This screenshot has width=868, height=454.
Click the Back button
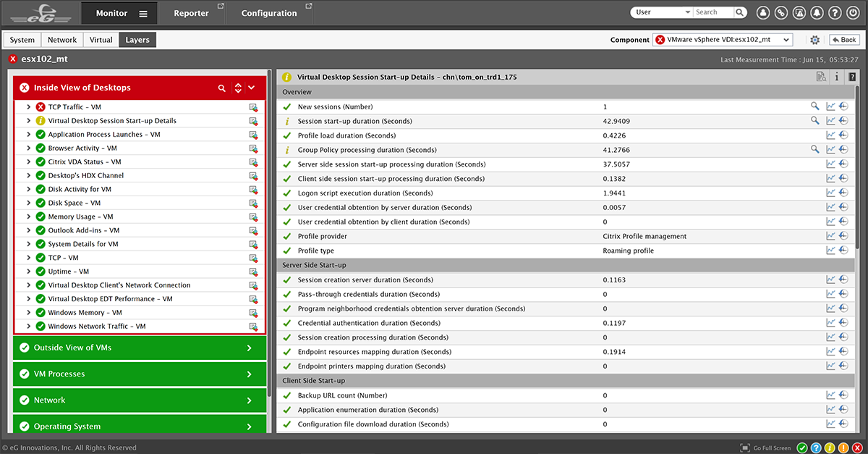[844, 40]
